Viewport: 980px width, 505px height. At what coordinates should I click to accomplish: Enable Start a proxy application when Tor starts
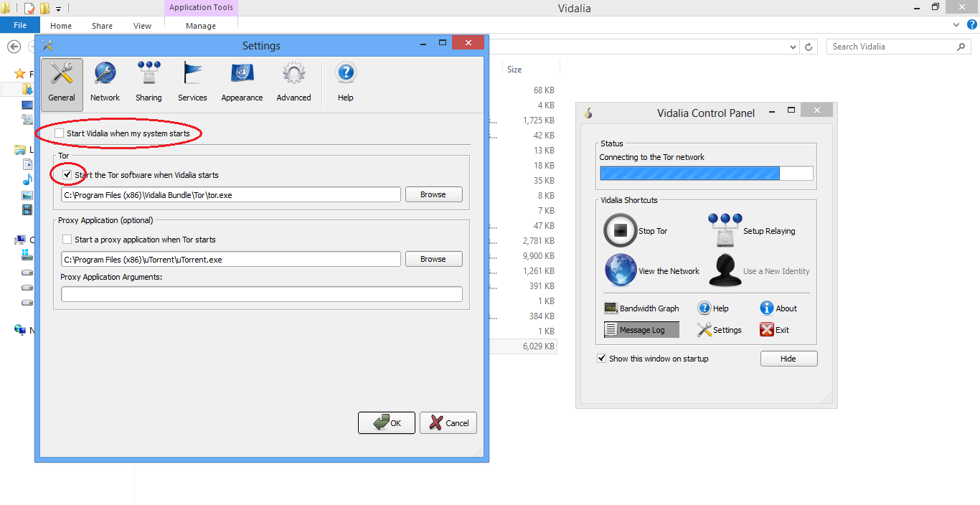[x=67, y=240]
